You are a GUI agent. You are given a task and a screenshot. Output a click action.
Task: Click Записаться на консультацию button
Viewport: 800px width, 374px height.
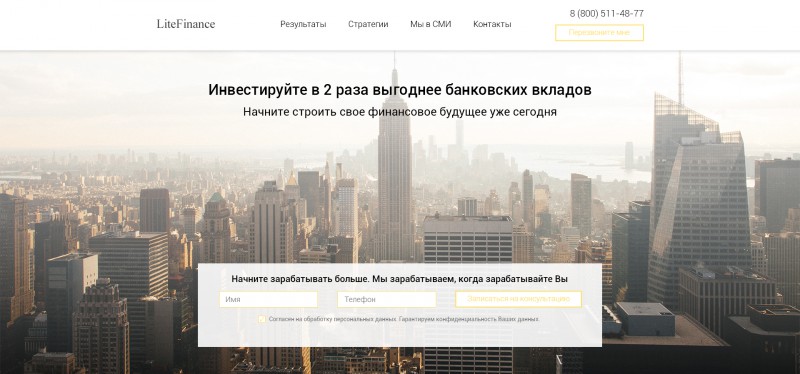click(x=518, y=299)
